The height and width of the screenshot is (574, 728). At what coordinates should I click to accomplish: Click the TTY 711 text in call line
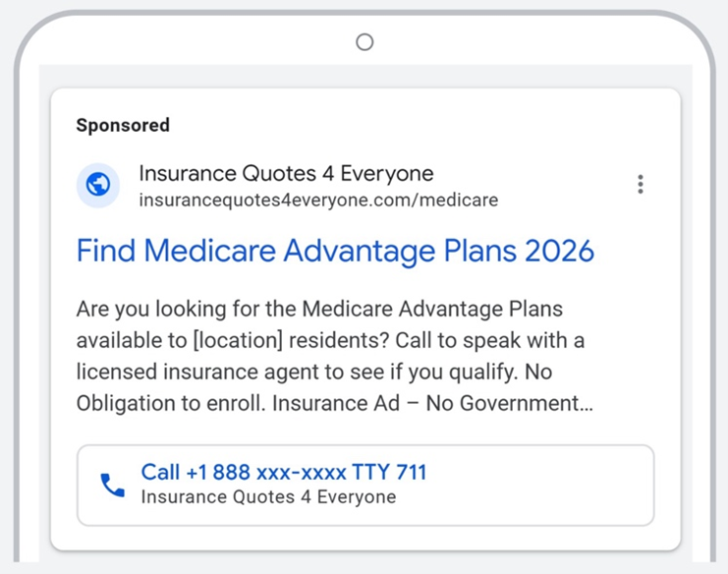(396, 473)
